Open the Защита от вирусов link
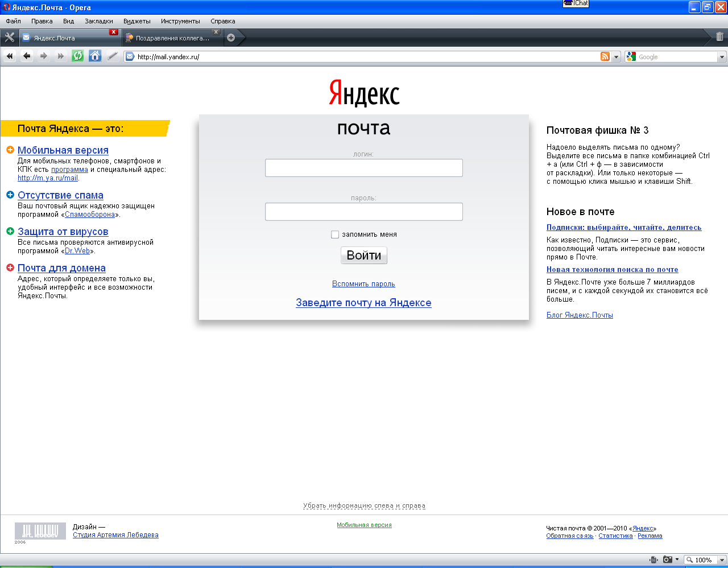This screenshot has height=568, width=728. pos(63,232)
